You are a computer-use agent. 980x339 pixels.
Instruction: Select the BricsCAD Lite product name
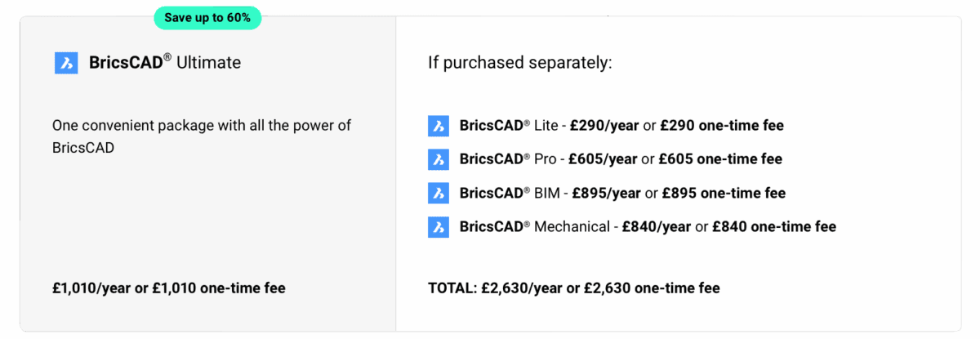coord(509,126)
